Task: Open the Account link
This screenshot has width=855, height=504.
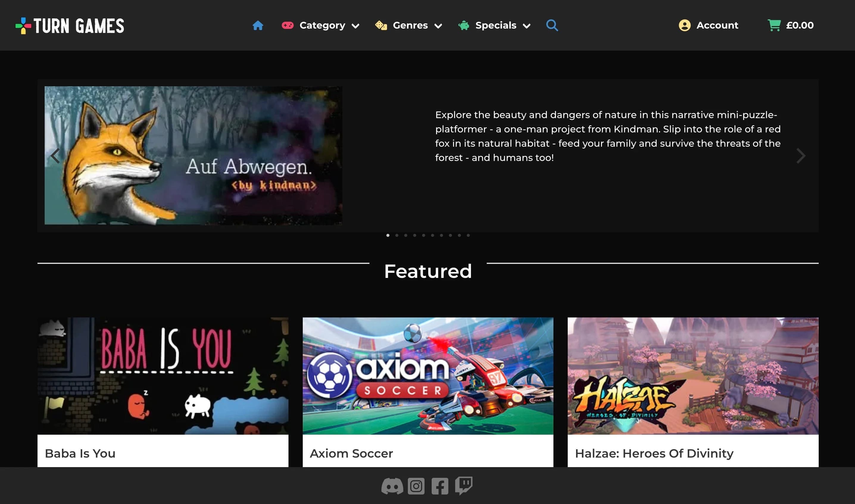Action: pos(717,26)
